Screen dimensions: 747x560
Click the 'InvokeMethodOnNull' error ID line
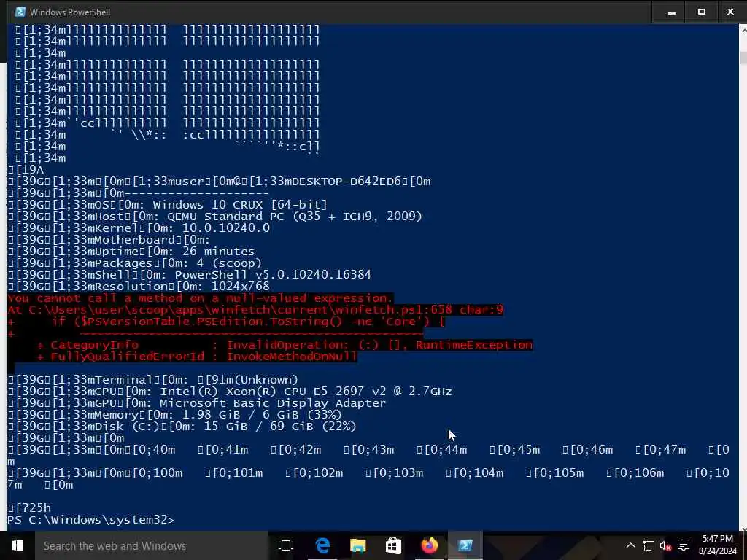point(197,356)
